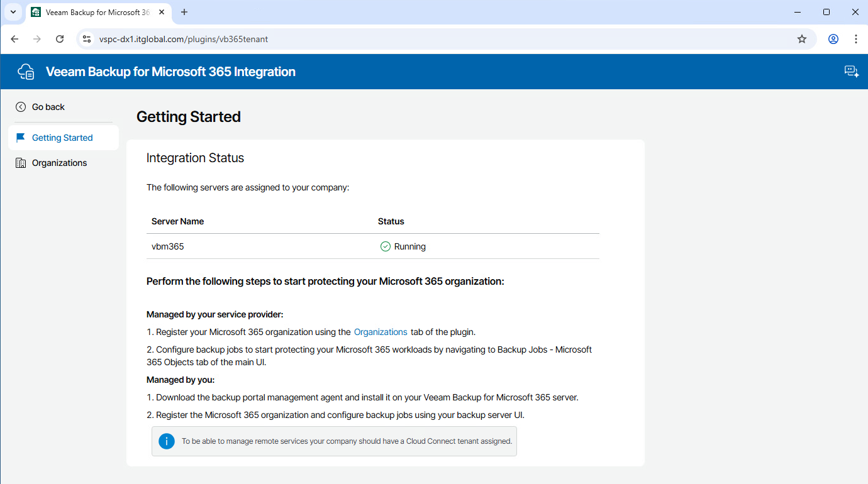Open a new browser tab
868x484 pixels.
(184, 12)
